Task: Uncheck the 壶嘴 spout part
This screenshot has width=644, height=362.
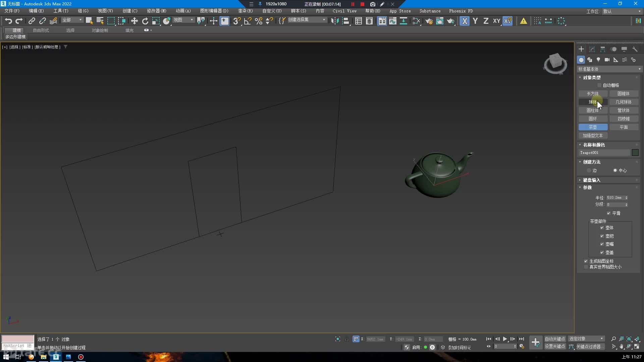Action: click(x=602, y=244)
